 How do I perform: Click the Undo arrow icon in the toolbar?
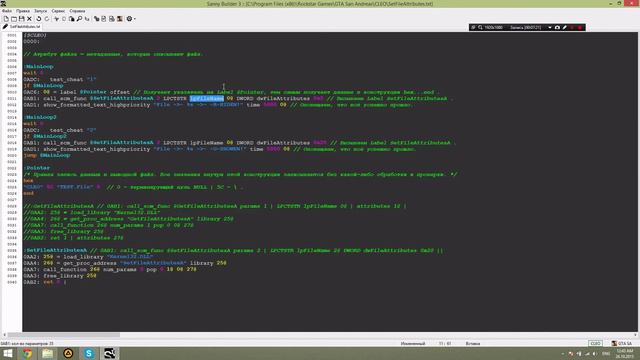point(39,19)
